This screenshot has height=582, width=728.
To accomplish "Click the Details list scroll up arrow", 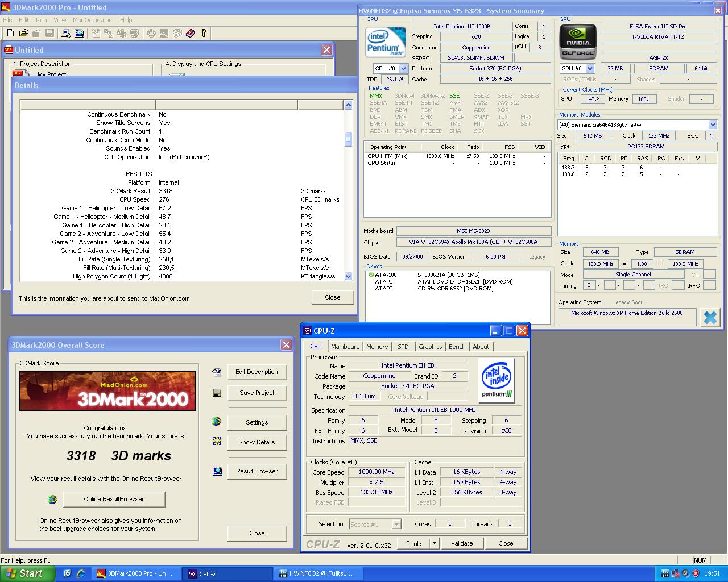I will tap(349, 105).
